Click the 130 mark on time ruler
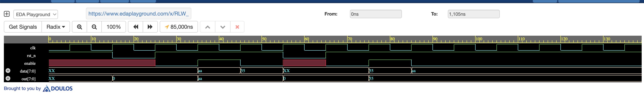The height and width of the screenshot is (102, 644). pyautogui.click(x=607, y=39)
